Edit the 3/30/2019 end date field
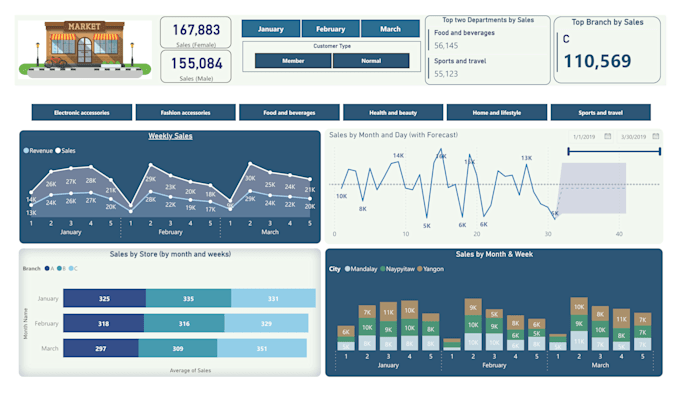 (634, 137)
